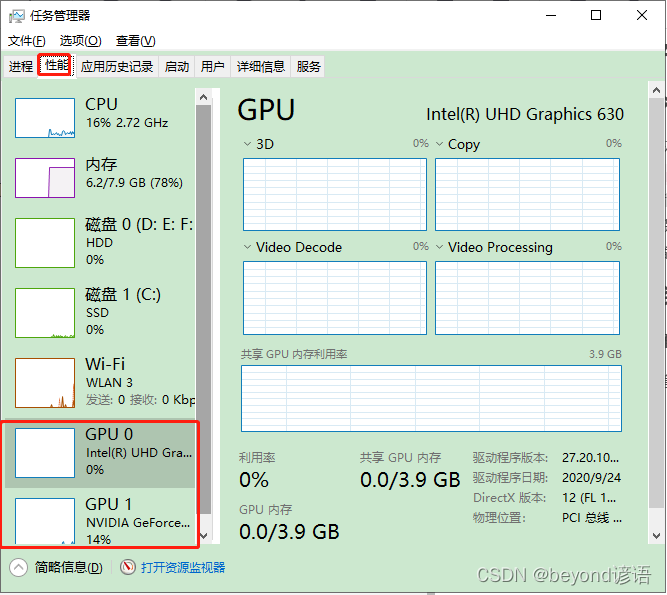Open the Video Decode engine dropdown chevron

coord(247,247)
